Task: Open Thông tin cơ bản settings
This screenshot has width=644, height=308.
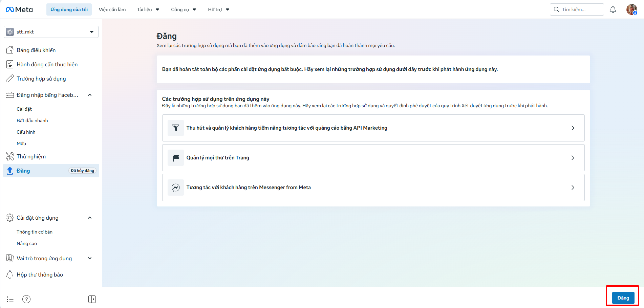Action: pos(35,232)
